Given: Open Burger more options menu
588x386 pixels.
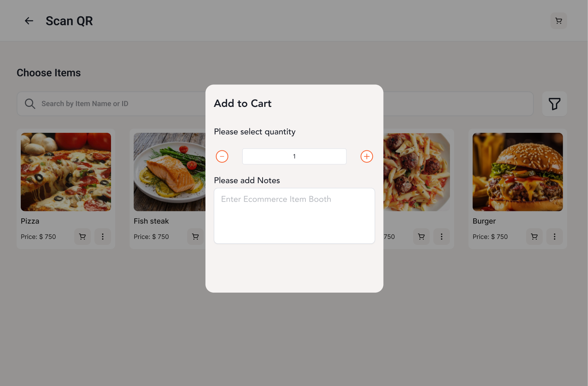Looking at the screenshot, I should (x=554, y=237).
